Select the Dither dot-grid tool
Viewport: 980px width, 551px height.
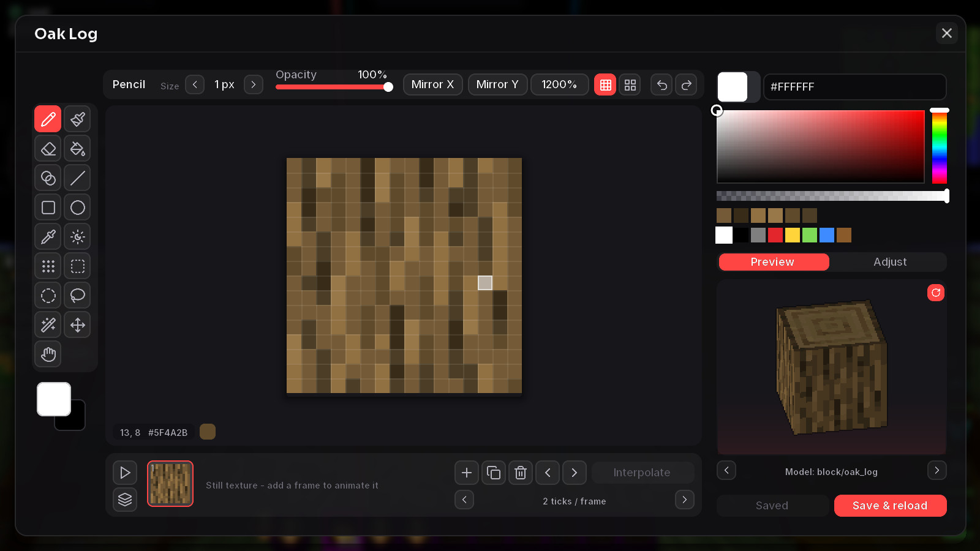coord(48,266)
